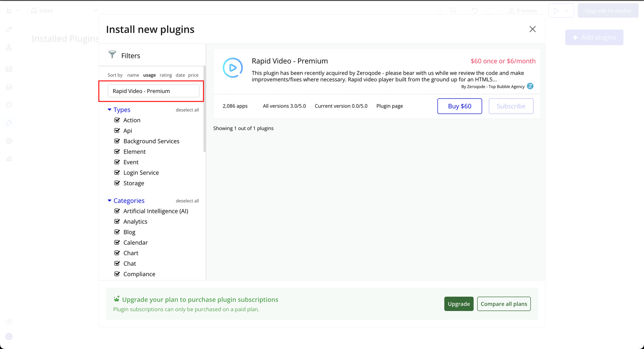Image resolution: width=644 pixels, height=349 pixels.
Task: Click deselect all for Categories
Action: point(187,201)
